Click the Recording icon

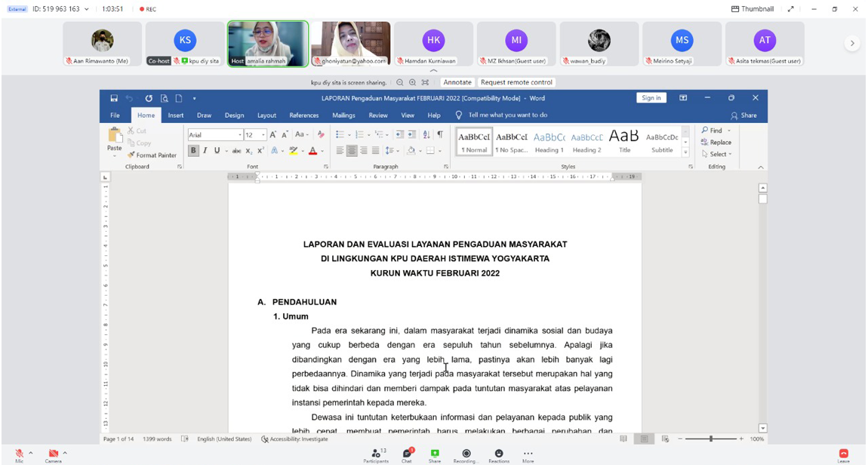click(466, 453)
